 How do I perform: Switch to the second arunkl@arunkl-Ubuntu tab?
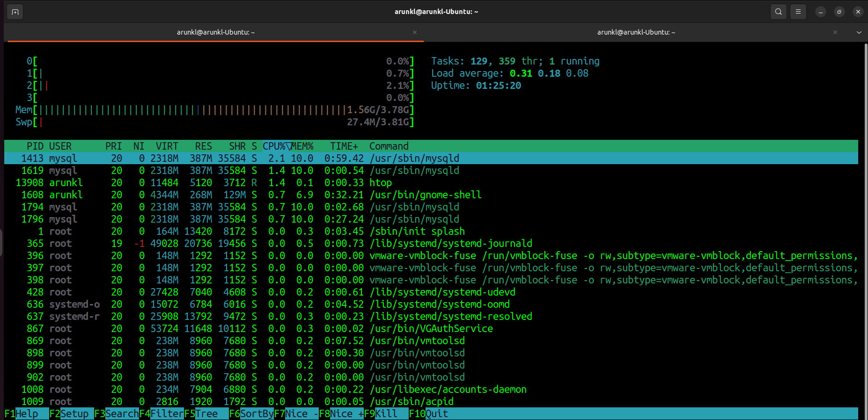coord(636,32)
